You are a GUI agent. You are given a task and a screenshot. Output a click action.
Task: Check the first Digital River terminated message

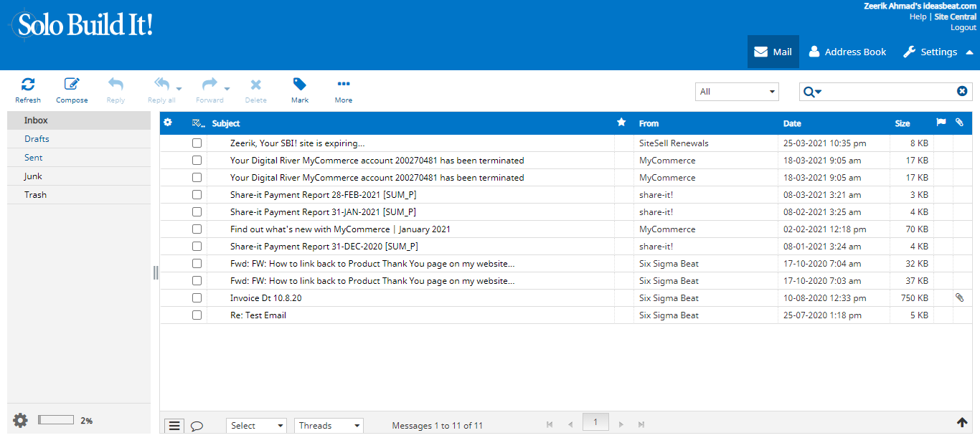click(x=197, y=161)
